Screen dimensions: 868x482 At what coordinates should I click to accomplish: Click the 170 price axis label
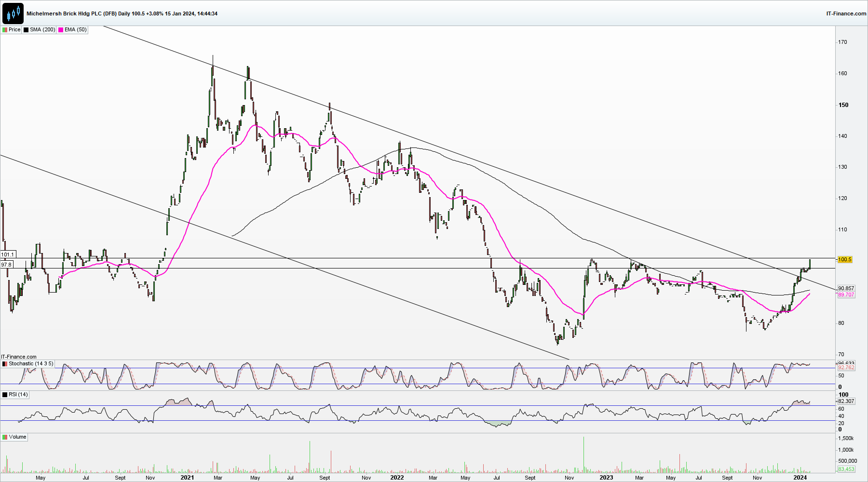coord(842,42)
